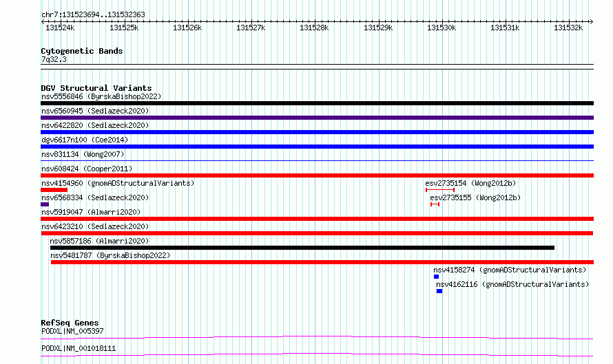This screenshot has width=613, height=364.
Task: Select nsv5481787 (ByrskaBishop2022) variant label
Action: pyautogui.click(x=110, y=255)
